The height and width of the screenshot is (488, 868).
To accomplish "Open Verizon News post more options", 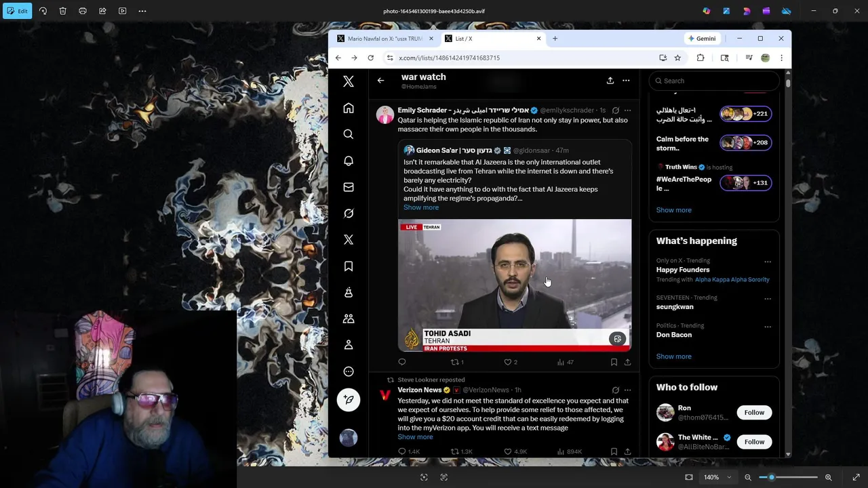I will tap(627, 390).
